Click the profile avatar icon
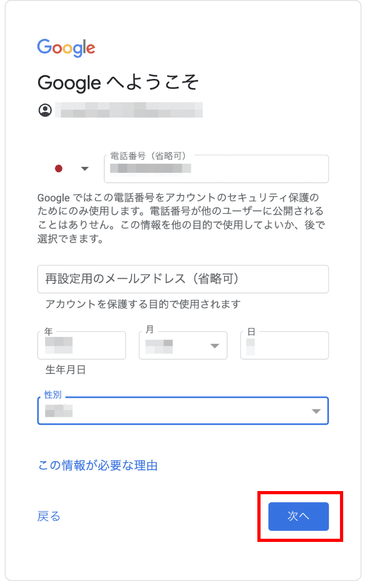 (44, 110)
